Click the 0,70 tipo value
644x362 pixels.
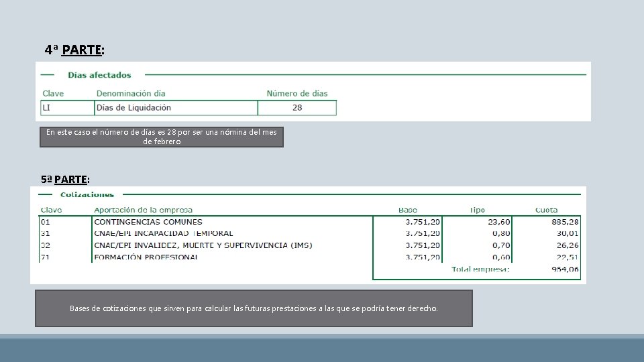pyautogui.click(x=501, y=245)
